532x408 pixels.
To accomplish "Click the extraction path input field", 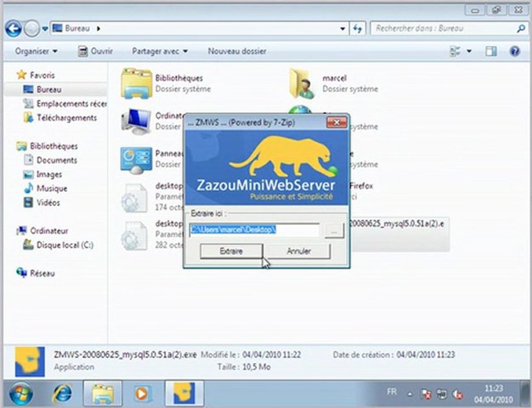I will (x=254, y=230).
